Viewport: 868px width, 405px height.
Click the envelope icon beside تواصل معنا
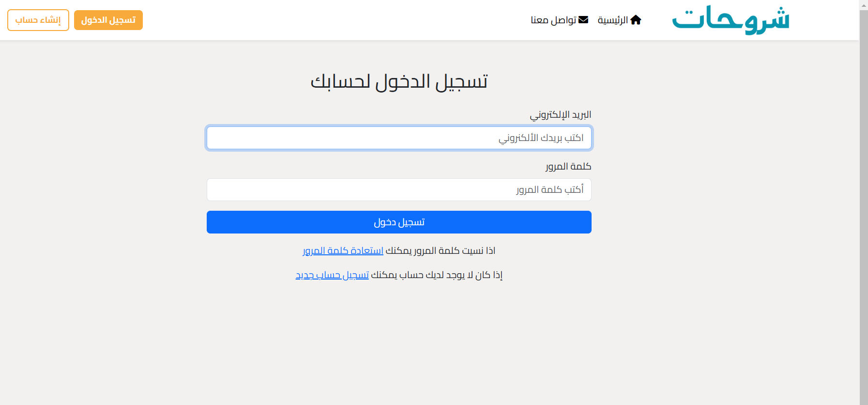click(x=583, y=20)
